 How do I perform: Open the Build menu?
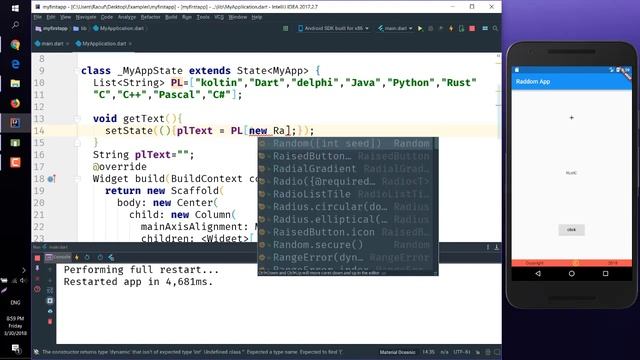pyautogui.click(x=171, y=17)
